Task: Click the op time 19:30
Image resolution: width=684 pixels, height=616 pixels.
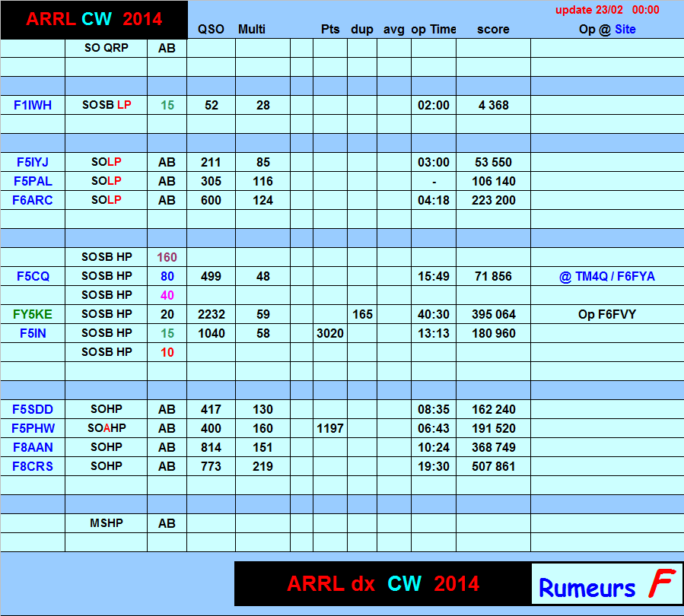Action: pos(434,466)
